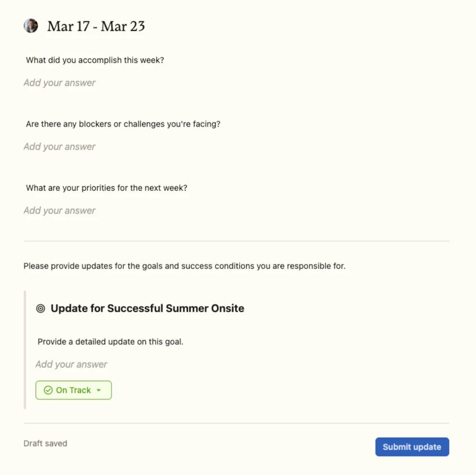Click the goals and success conditions instruction text
The height and width of the screenshot is (475, 476).
(x=185, y=266)
